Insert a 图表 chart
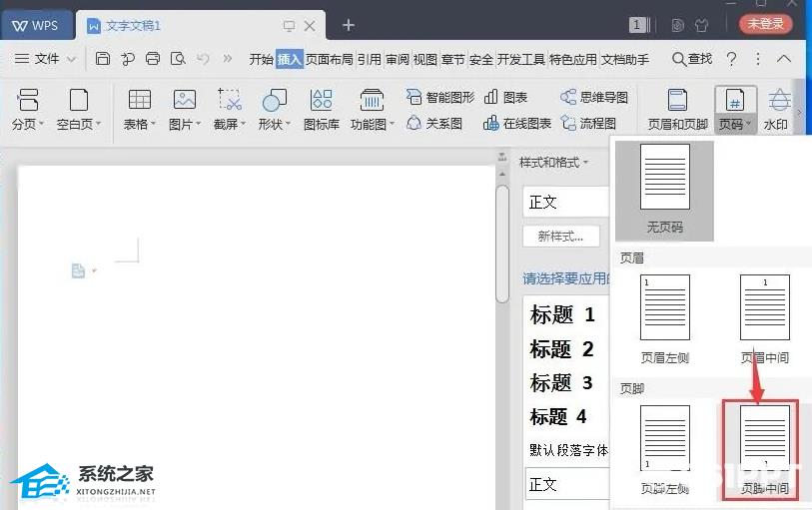812x510 pixels. (505, 97)
